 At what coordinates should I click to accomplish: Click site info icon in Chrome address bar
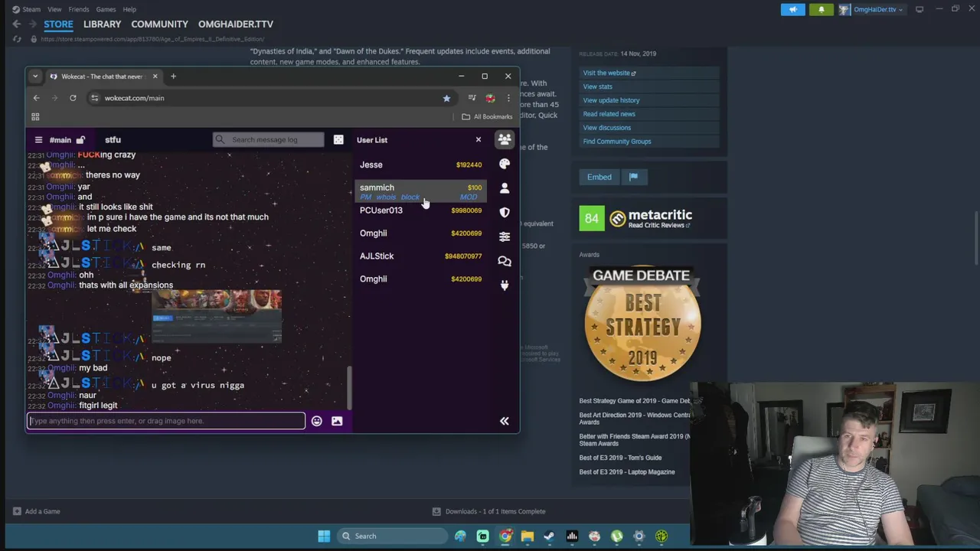pyautogui.click(x=94, y=98)
